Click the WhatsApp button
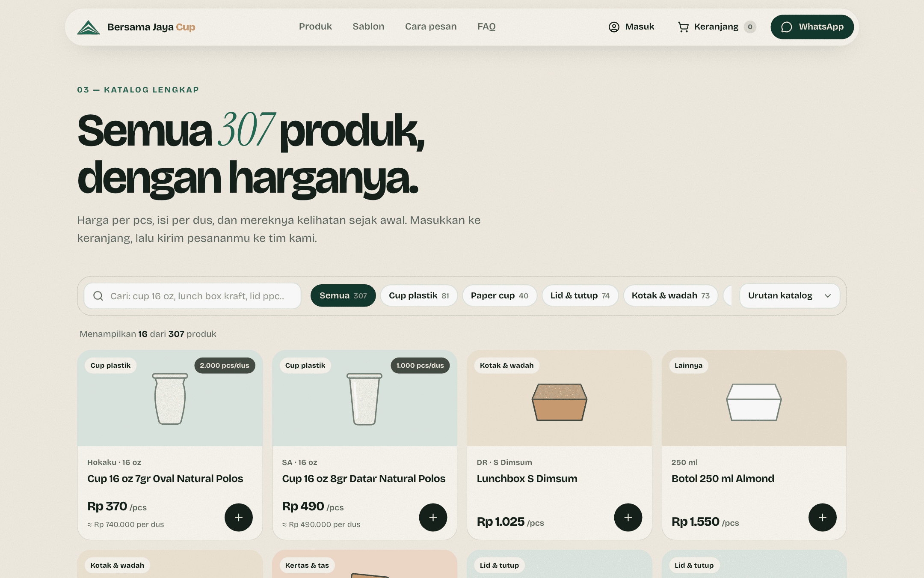This screenshot has width=924, height=578. pyautogui.click(x=812, y=27)
